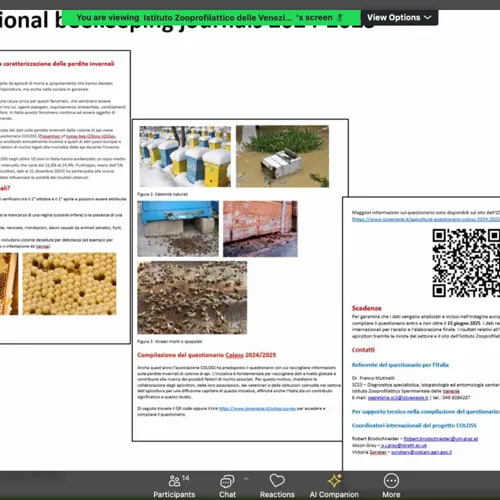This screenshot has width=500, height=500.
Task: Open the Chat panel icon
Action: pos(227,481)
